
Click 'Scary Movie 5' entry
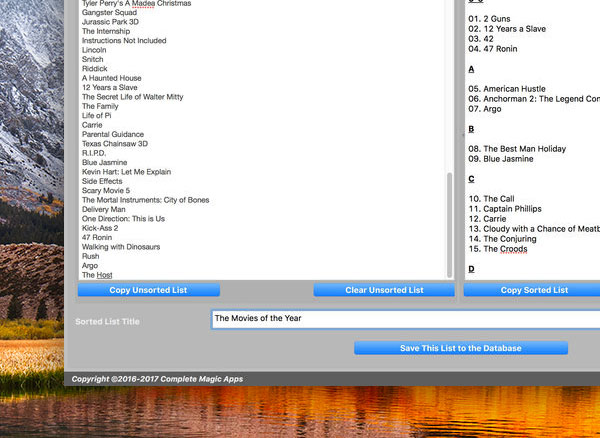click(106, 191)
